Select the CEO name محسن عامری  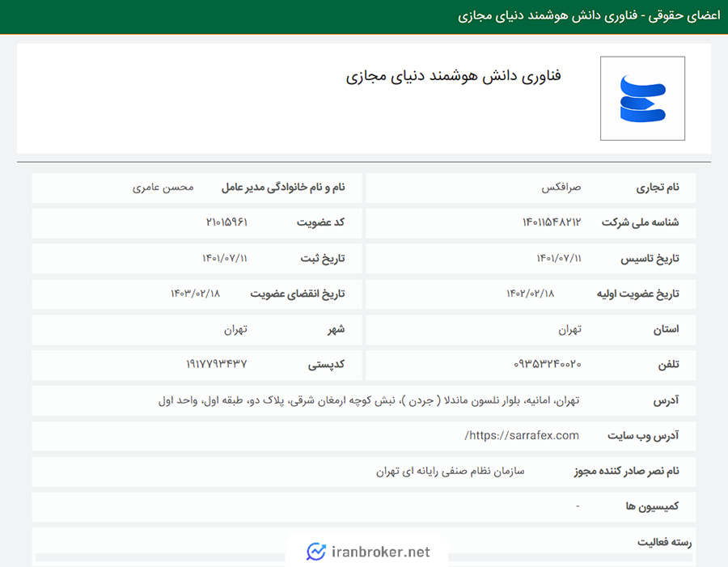coord(163,187)
